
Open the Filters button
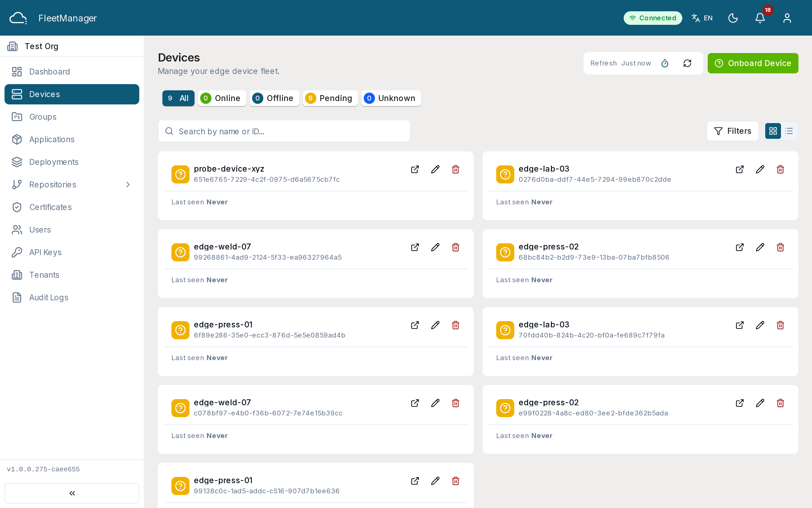[732, 131]
